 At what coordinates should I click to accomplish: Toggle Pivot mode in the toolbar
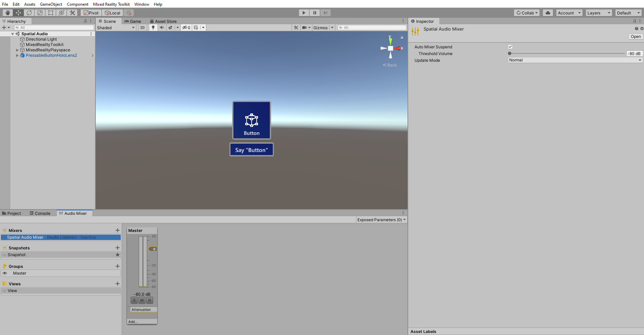tap(91, 12)
